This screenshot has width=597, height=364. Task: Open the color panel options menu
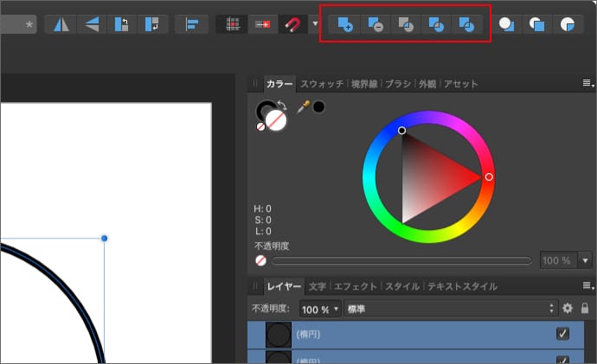coord(587,84)
